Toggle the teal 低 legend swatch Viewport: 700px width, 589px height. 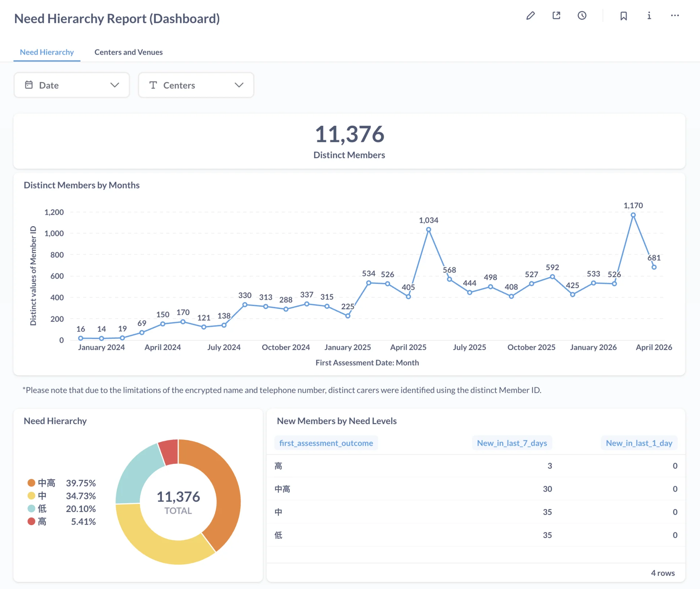pyautogui.click(x=31, y=508)
